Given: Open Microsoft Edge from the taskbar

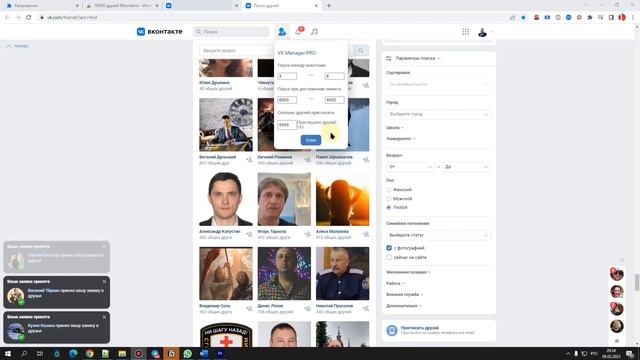Looking at the screenshot, I should [73, 353].
